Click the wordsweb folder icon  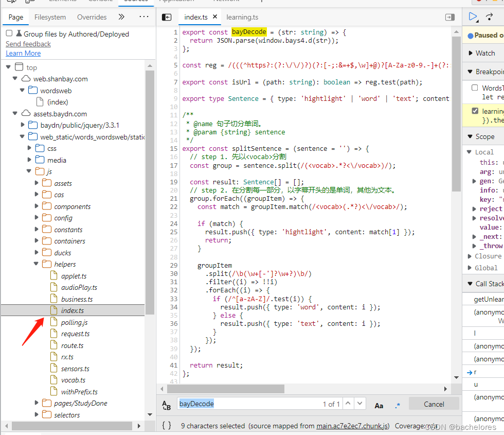(33, 90)
